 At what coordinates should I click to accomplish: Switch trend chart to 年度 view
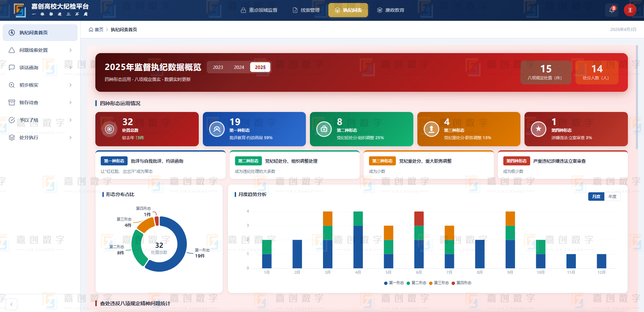pos(612,197)
